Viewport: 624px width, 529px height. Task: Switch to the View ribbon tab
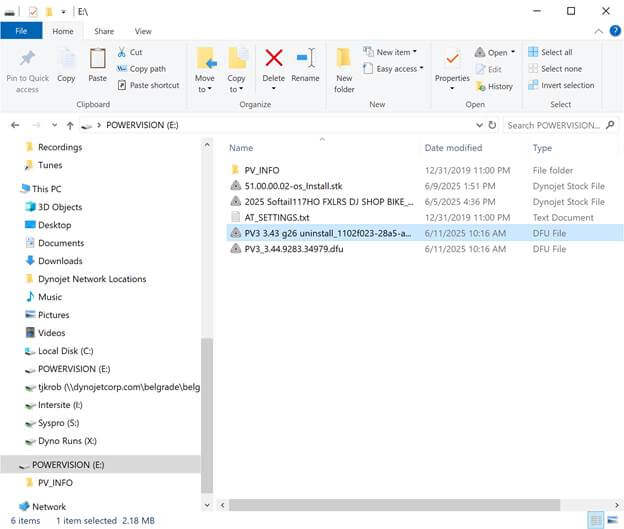(x=143, y=31)
